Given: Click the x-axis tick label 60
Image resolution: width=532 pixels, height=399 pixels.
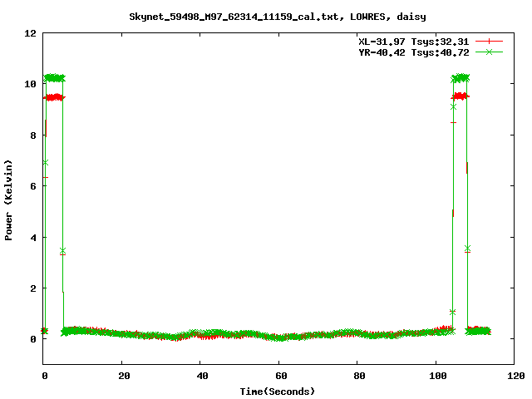Looking at the screenshot, I should (281, 376).
